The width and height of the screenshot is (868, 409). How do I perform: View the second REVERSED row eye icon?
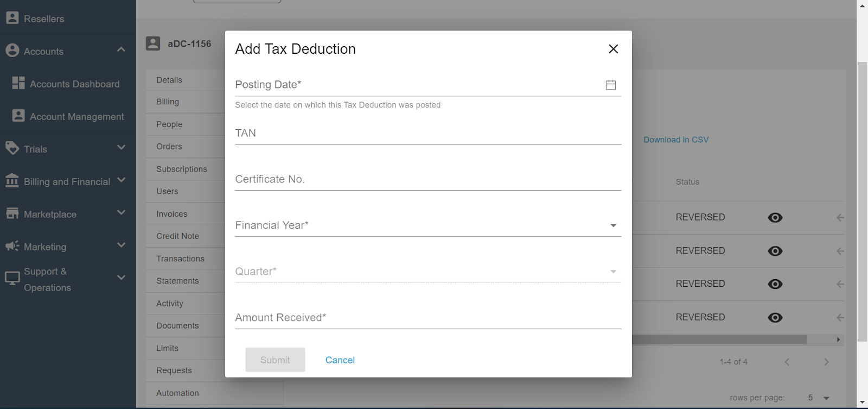pos(775,251)
